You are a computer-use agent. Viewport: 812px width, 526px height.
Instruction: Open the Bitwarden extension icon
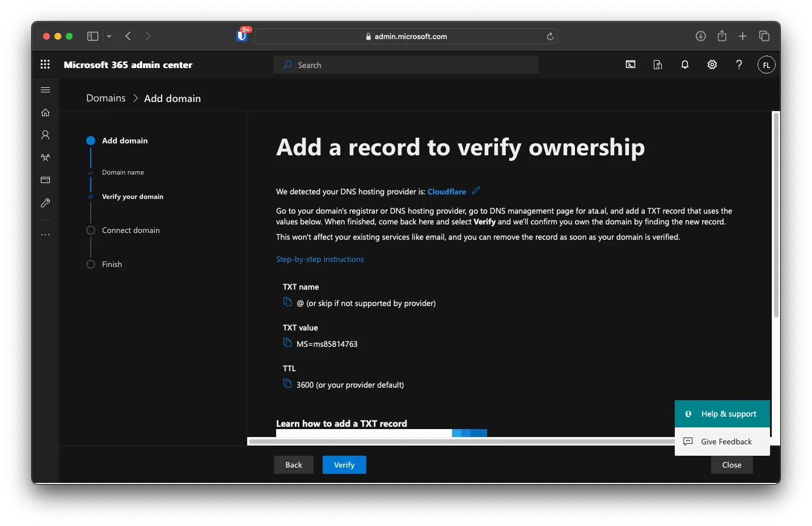242,36
